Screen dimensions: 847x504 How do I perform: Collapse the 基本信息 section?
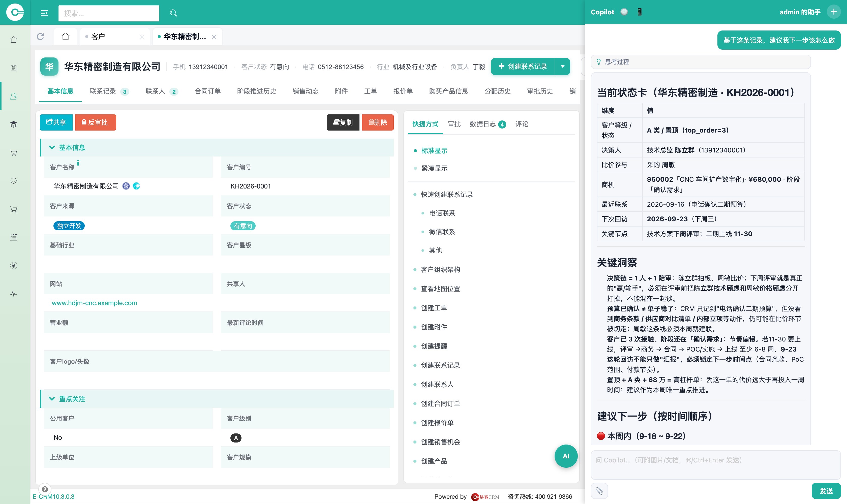coord(52,147)
